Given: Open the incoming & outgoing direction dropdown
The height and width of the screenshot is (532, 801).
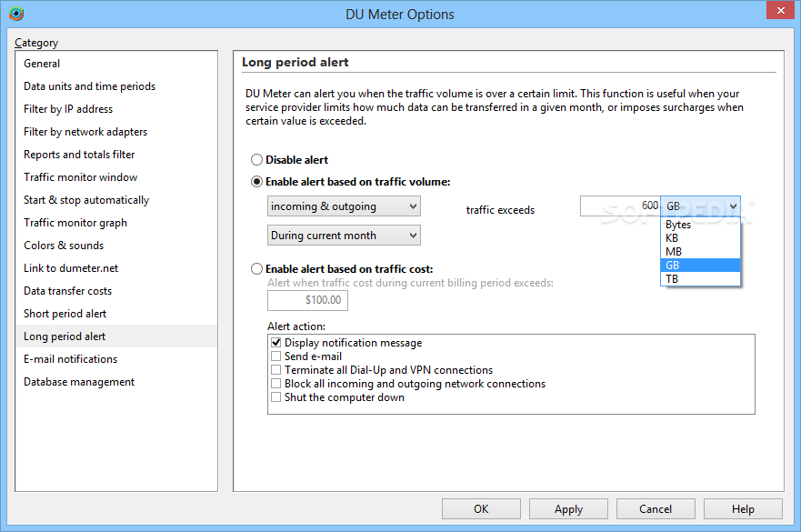Looking at the screenshot, I should click(x=344, y=206).
